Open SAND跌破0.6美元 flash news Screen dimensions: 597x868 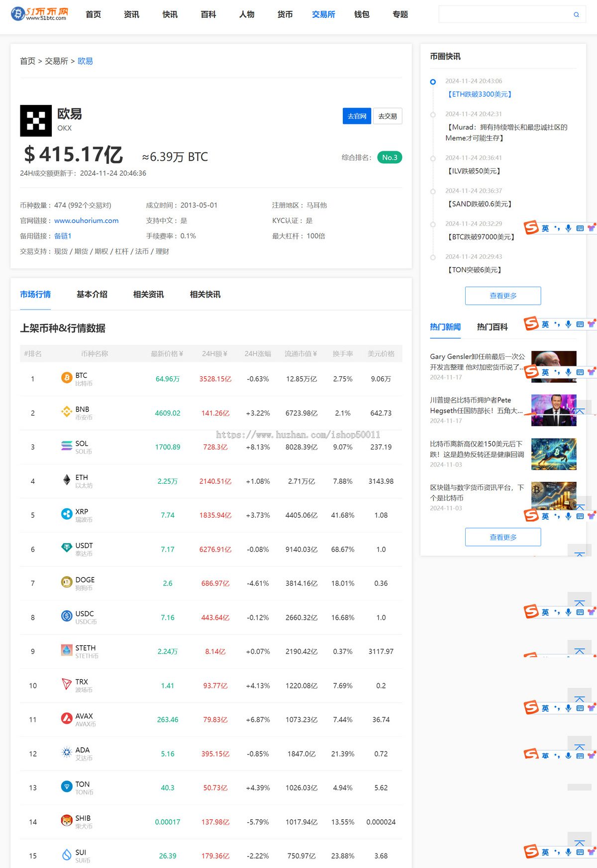tap(480, 204)
